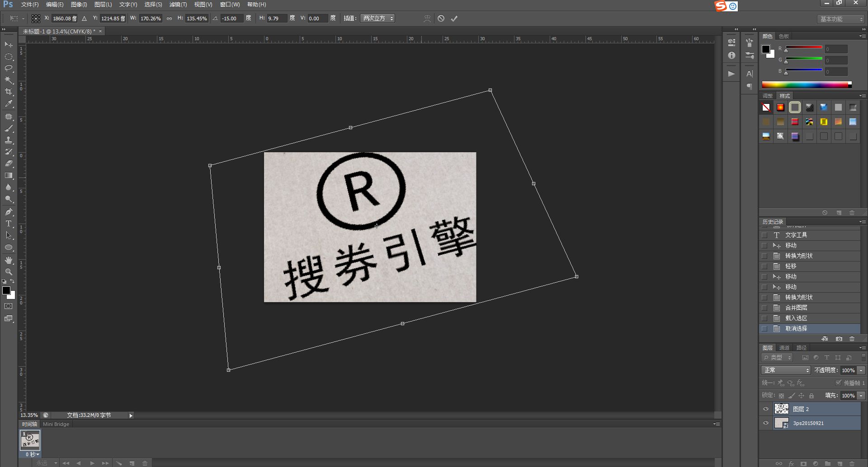Click the reference point location grid

point(36,19)
